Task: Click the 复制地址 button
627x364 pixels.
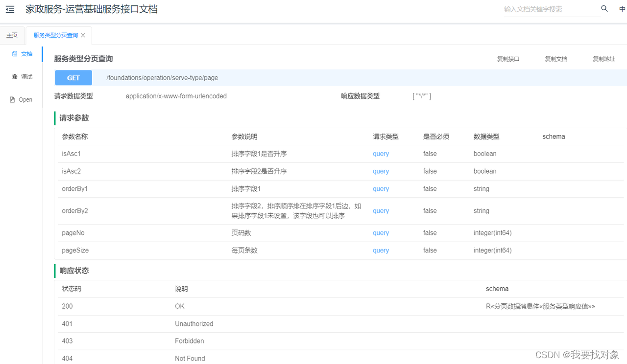Action: point(604,59)
